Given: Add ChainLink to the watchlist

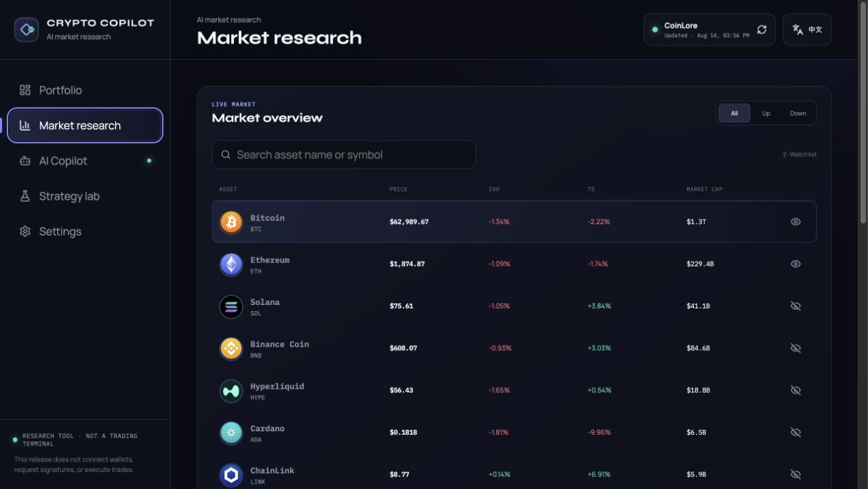Looking at the screenshot, I should coord(795,474).
